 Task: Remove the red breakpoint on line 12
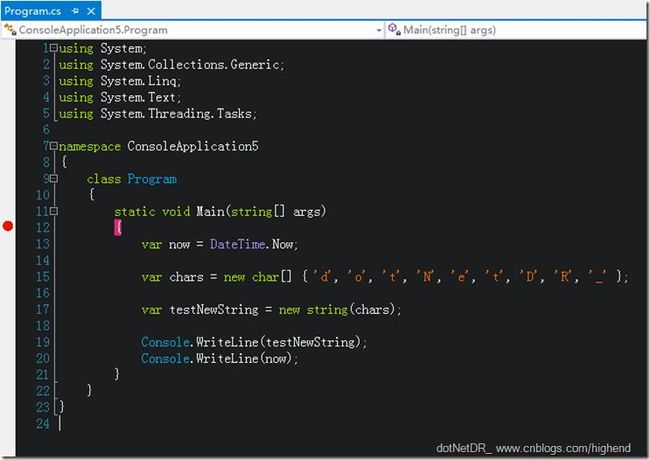pyautogui.click(x=8, y=226)
